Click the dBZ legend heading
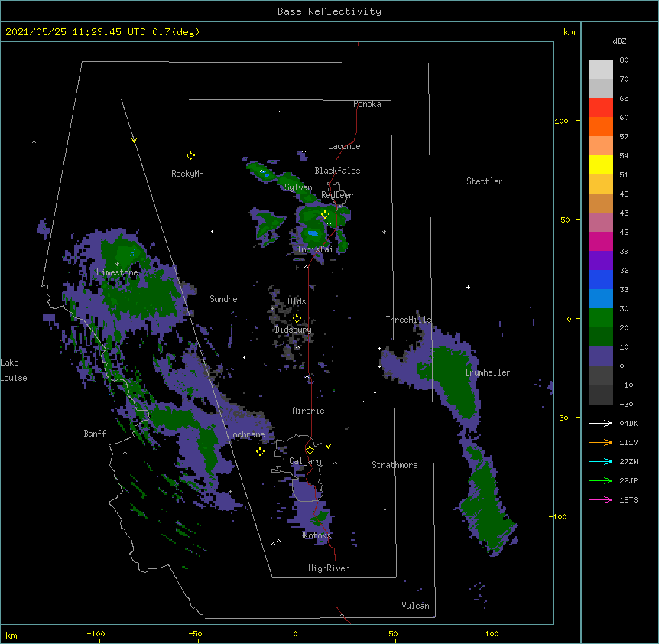659x644 pixels. pyautogui.click(x=619, y=41)
